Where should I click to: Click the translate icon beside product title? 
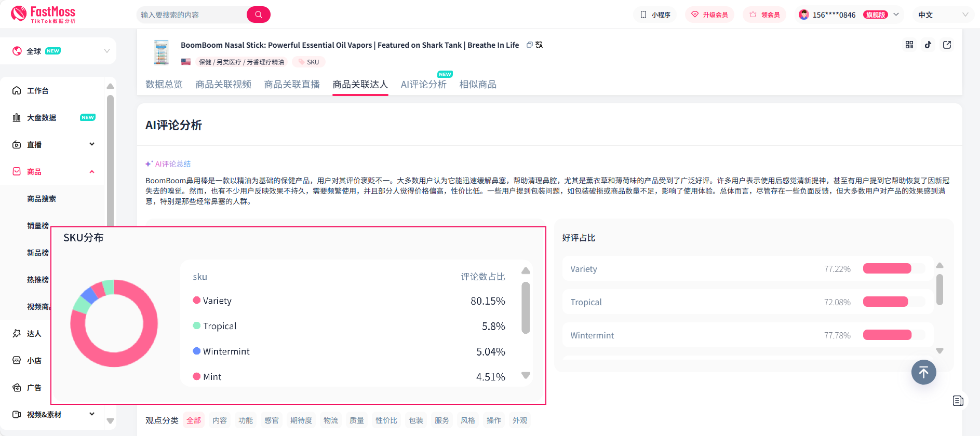click(540, 45)
